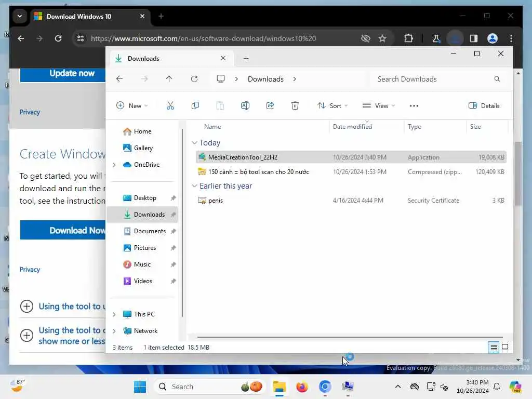Sort by Date modified column header

coord(366,127)
